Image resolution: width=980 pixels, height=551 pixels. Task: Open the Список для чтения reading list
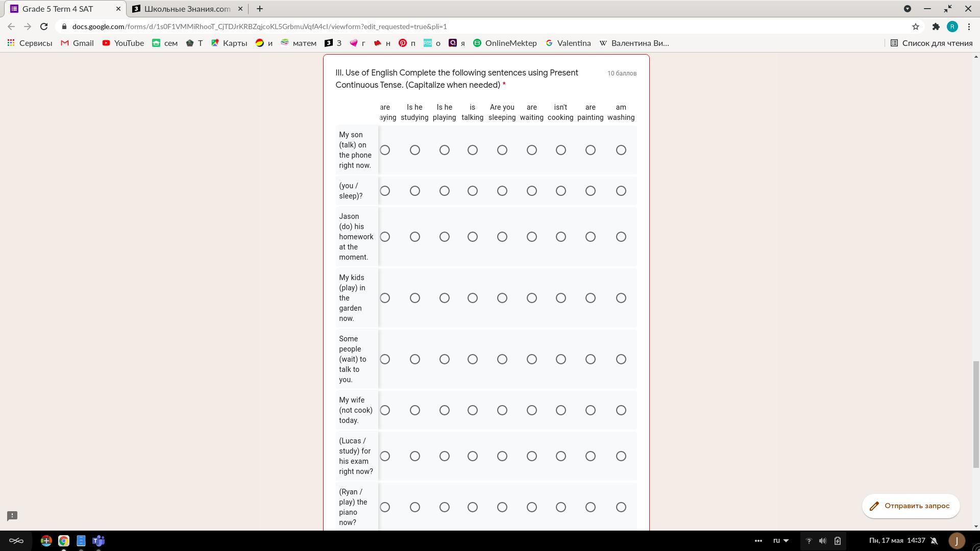(932, 43)
